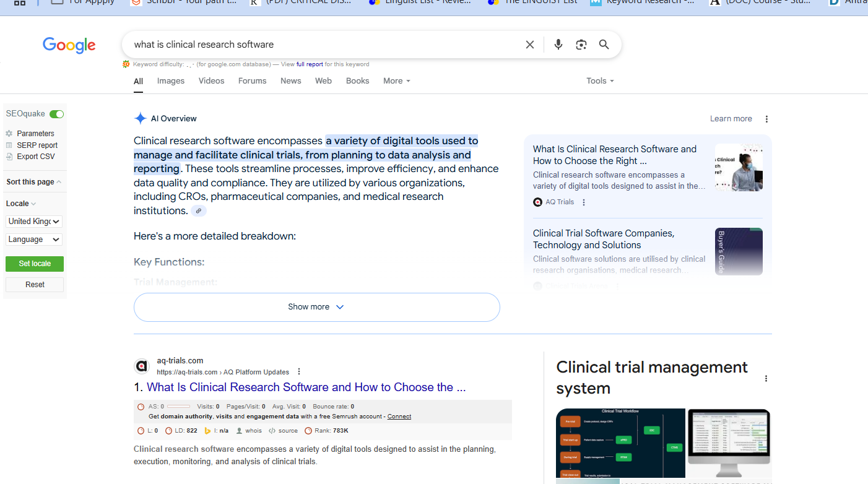Click the magnifying glass search icon
The height and width of the screenshot is (484, 868).
(x=604, y=45)
